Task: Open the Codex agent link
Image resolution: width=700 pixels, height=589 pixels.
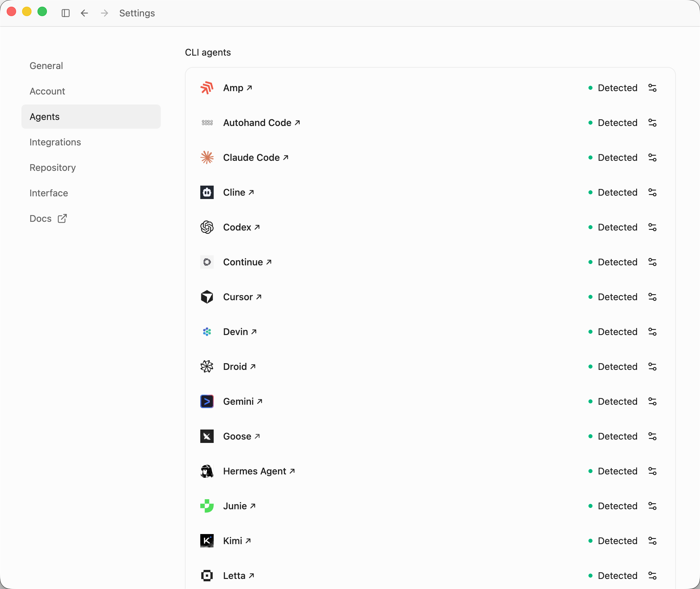Action: point(241,227)
